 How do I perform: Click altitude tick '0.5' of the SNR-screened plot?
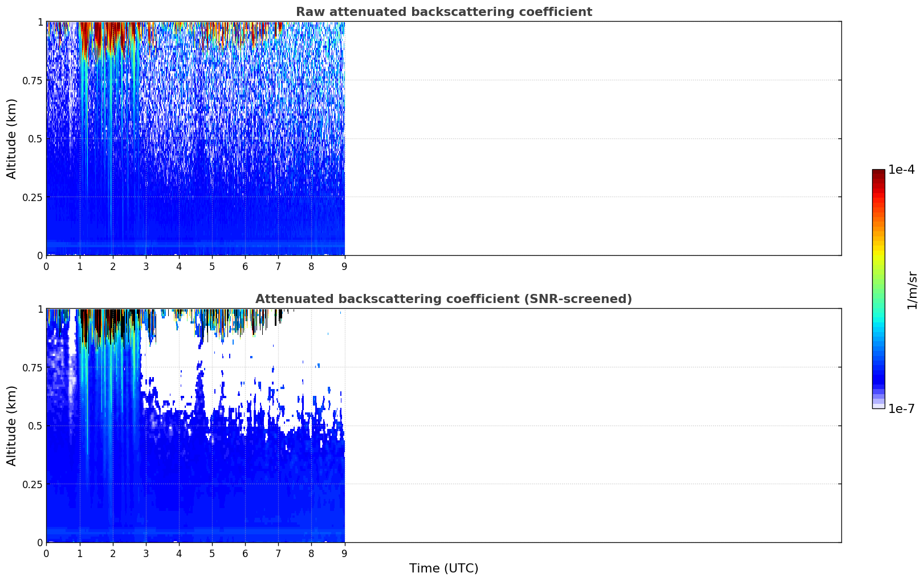pyautogui.click(x=35, y=425)
